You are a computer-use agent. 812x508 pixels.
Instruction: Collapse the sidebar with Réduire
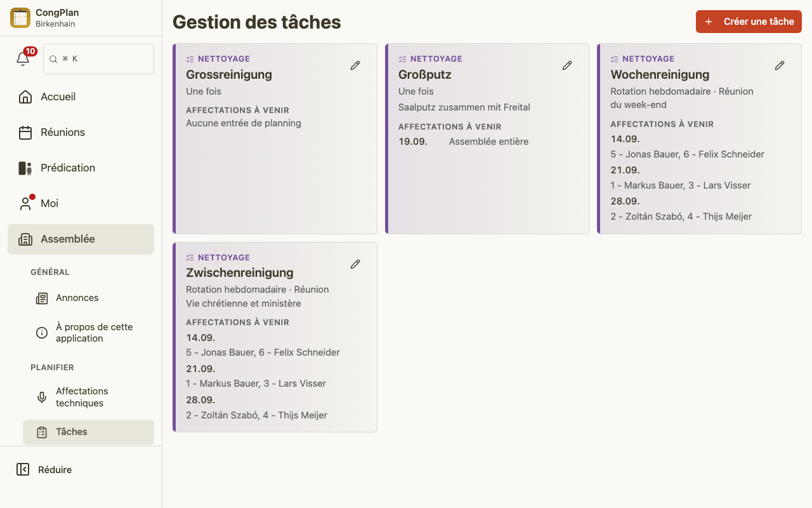(81, 469)
